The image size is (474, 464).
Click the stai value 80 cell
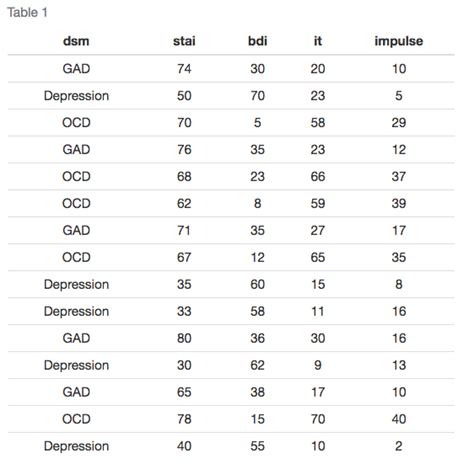(184, 338)
